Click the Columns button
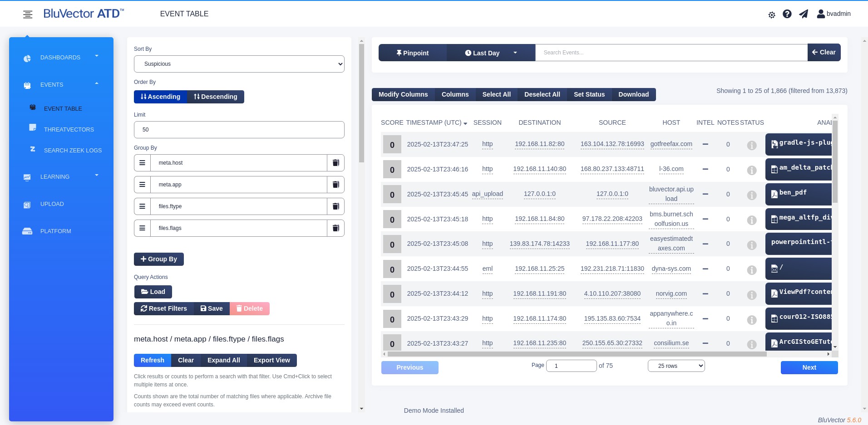 click(455, 94)
